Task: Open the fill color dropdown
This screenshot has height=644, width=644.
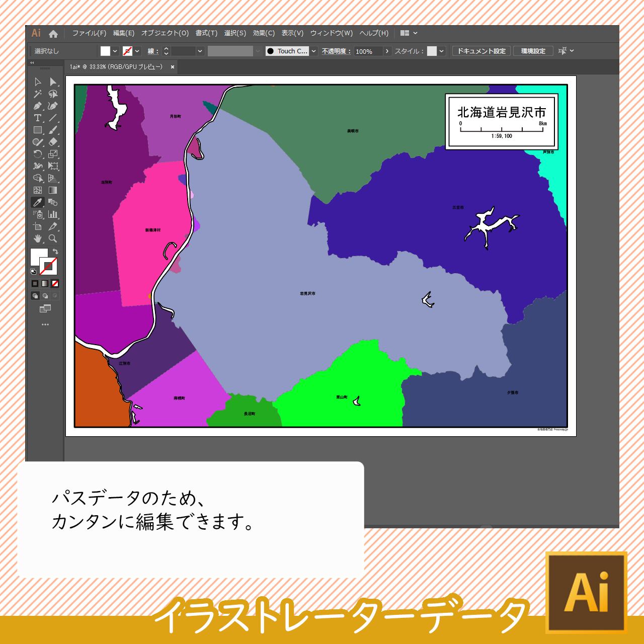Action: 115,51
